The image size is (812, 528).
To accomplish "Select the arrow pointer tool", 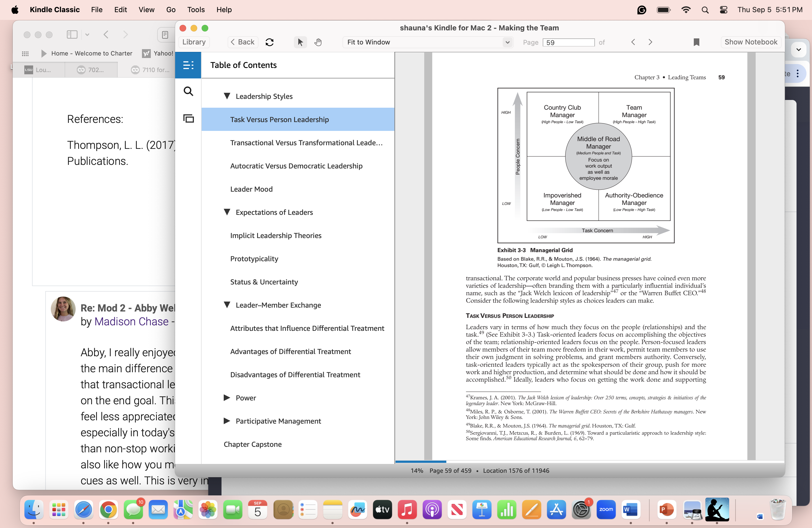I will click(x=300, y=42).
